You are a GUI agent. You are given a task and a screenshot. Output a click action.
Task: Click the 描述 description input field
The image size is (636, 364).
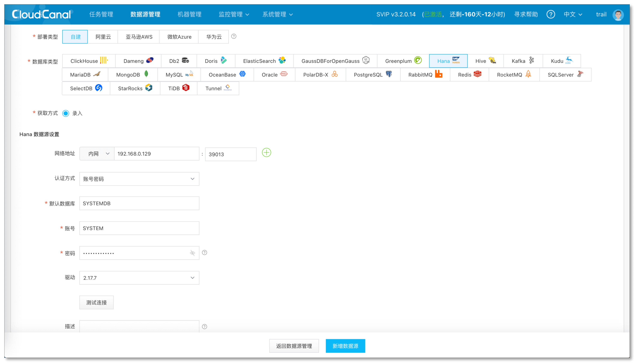139,326
